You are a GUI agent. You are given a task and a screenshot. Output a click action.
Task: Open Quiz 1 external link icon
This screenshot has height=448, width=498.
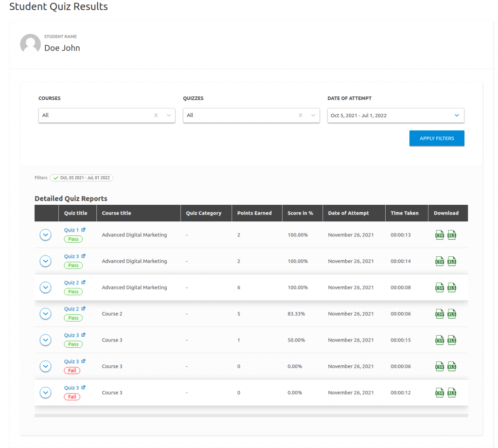pyautogui.click(x=83, y=230)
